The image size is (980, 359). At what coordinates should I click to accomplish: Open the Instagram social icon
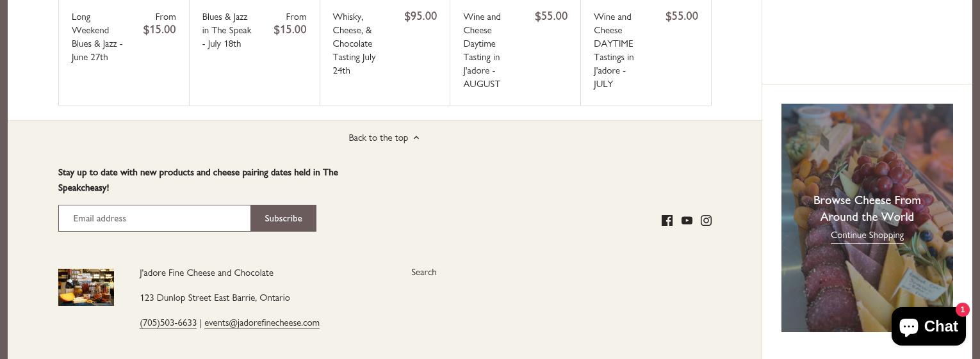click(x=706, y=221)
